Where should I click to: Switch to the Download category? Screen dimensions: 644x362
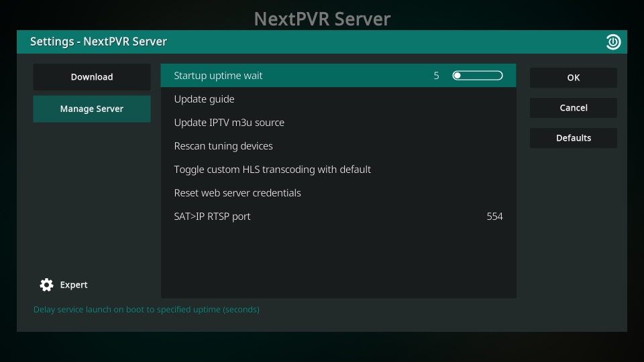92,77
